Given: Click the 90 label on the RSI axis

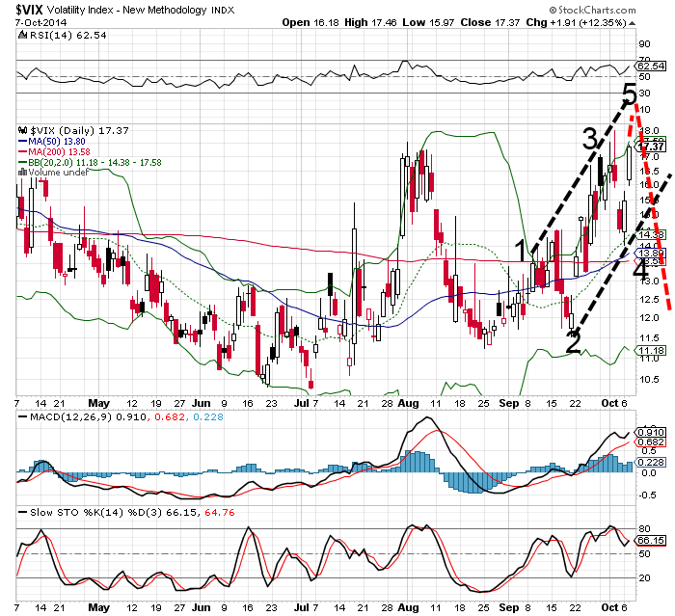Looking at the screenshot, I should pyautogui.click(x=645, y=44).
